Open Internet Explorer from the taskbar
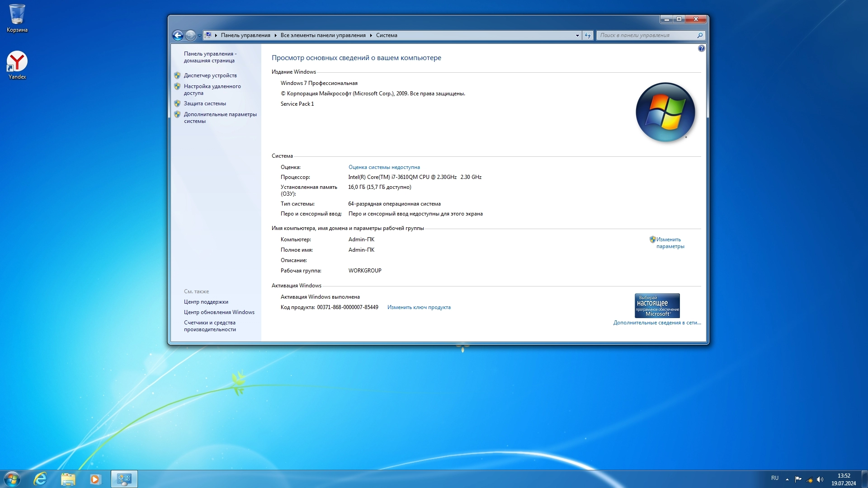Image resolution: width=868 pixels, height=488 pixels. (x=40, y=479)
